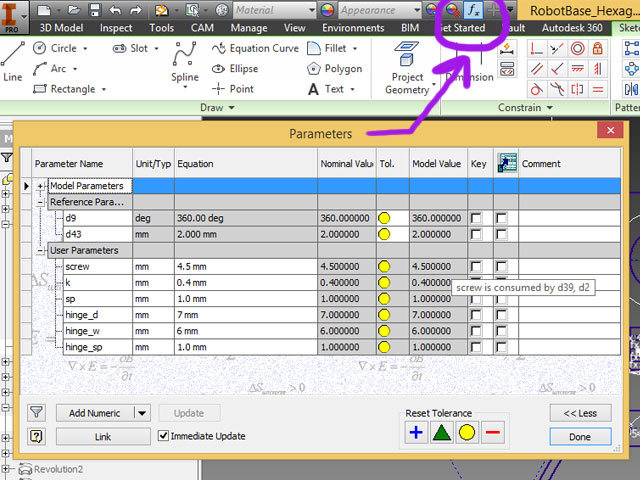
Task: Select the Polygon tool
Action: pos(334,69)
